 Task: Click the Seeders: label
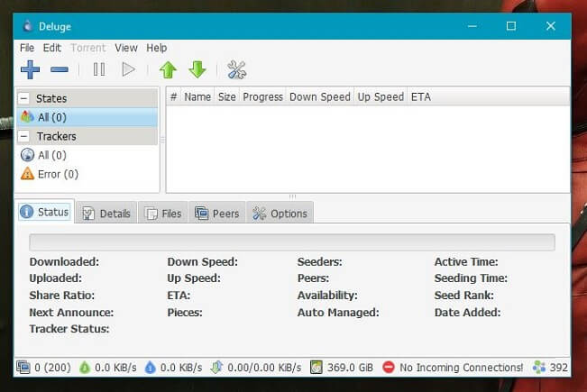319,262
